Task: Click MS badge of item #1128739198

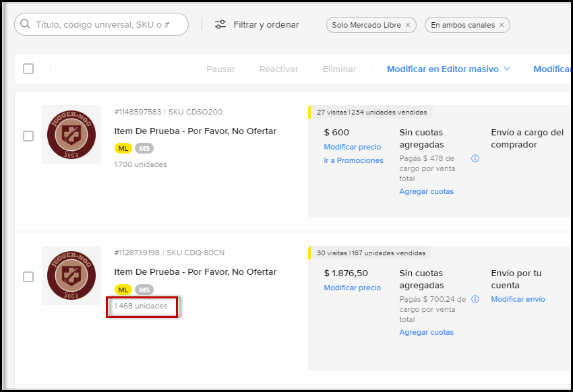Action: tap(144, 290)
